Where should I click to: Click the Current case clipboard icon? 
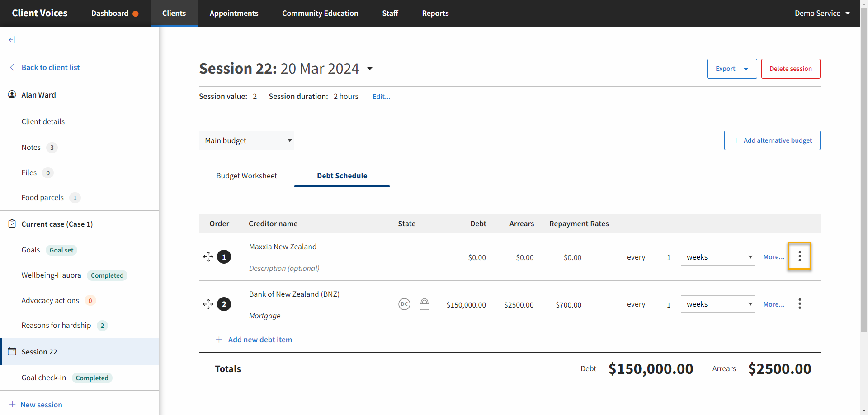coord(12,224)
